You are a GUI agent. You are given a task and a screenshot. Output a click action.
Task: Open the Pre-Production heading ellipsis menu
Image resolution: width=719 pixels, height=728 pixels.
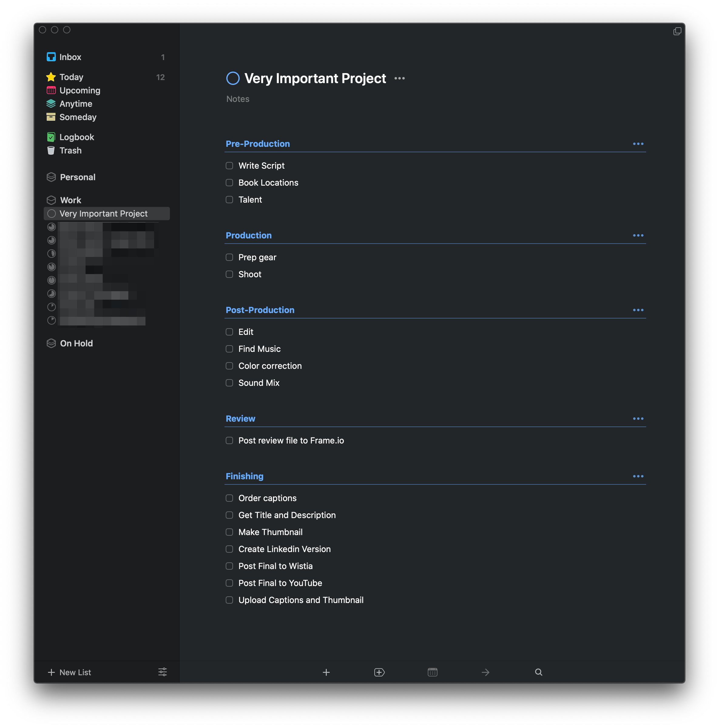point(638,144)
